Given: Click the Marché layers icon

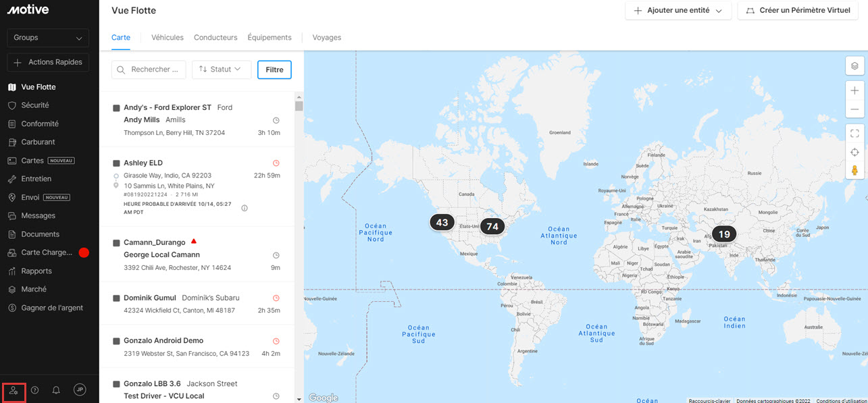Looking at the screenshot, I should (x=11, y=289).
